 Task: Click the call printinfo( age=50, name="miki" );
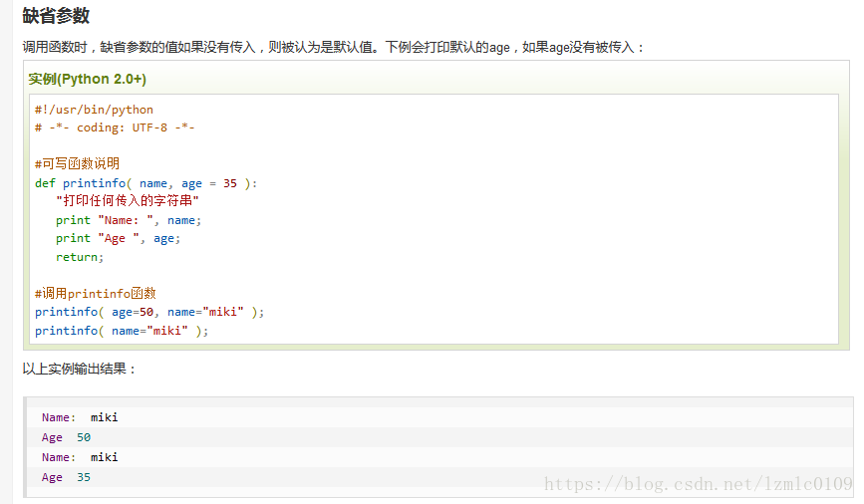click(x=149, y=313)
